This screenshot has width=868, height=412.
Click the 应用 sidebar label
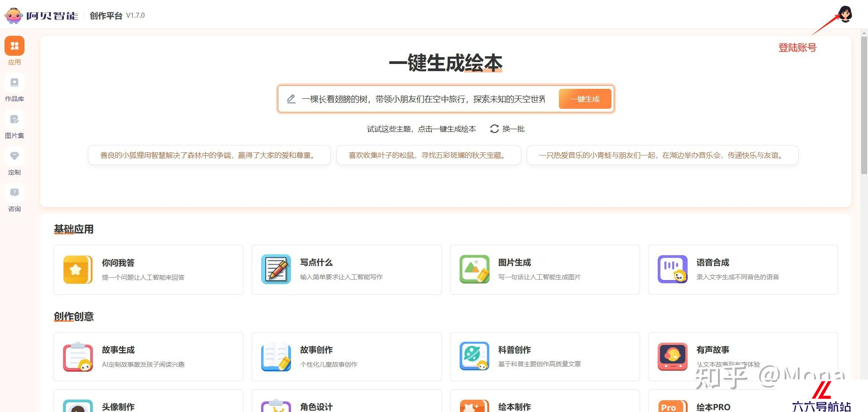[x=15, y=62]
